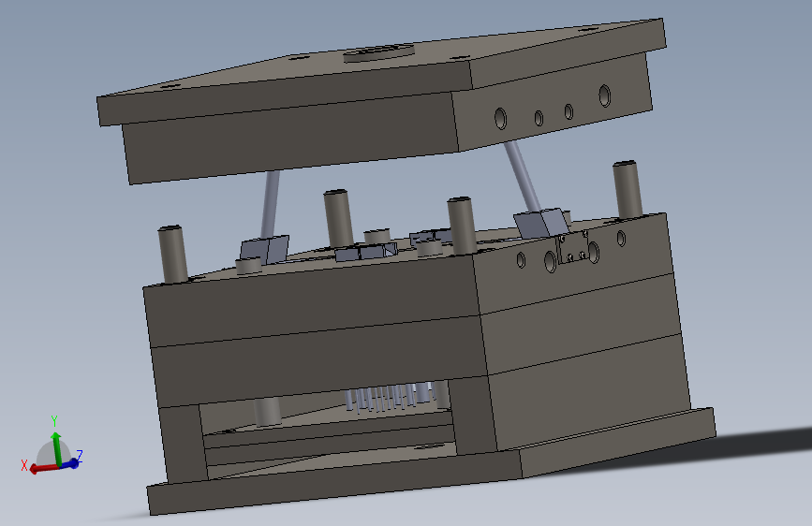Select the right angled guide pin
The width and height of the screenshot is (812, 526).
tap(522, 176)
